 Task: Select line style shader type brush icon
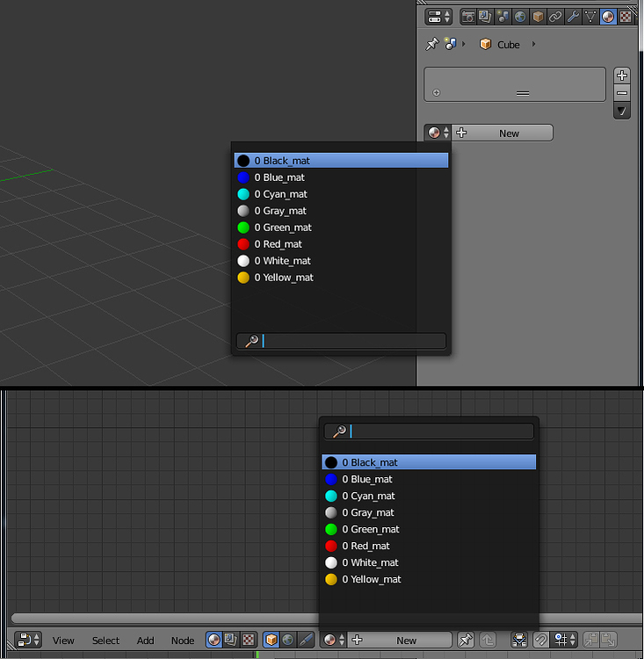point(306,640)
